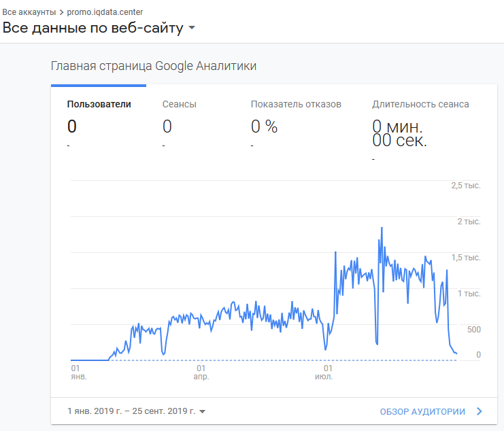Click the 01 янв. axis label
The image size is (504, 431).
79,373
